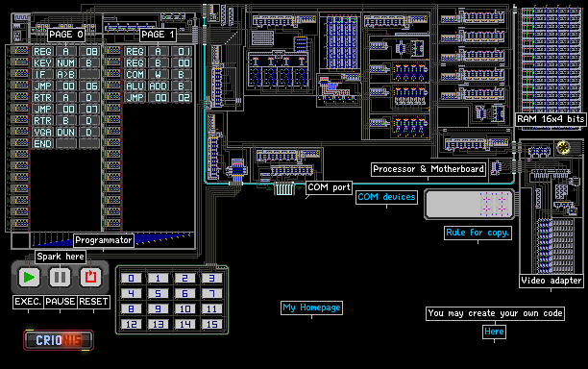Tap keypad key 0
The width and height of the screenshot is (588, 369).
click(x=132, y=279)
